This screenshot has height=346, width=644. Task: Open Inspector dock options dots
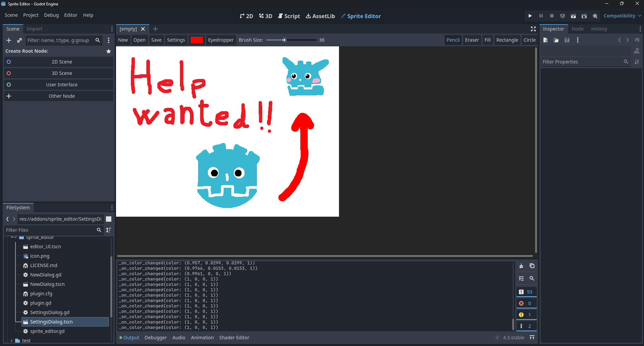[x=640, y=29]
